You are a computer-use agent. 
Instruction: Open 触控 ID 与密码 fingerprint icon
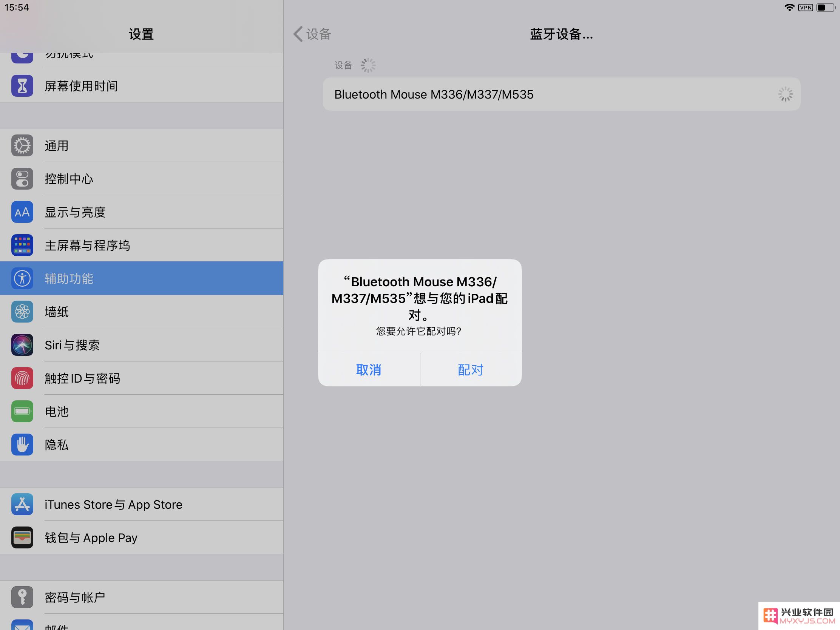22,378
